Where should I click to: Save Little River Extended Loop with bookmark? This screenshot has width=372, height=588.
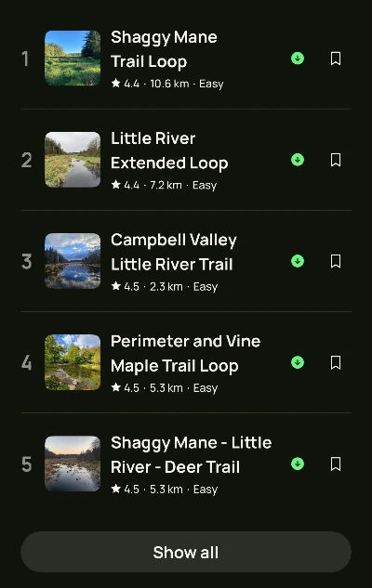click(336, 160)
